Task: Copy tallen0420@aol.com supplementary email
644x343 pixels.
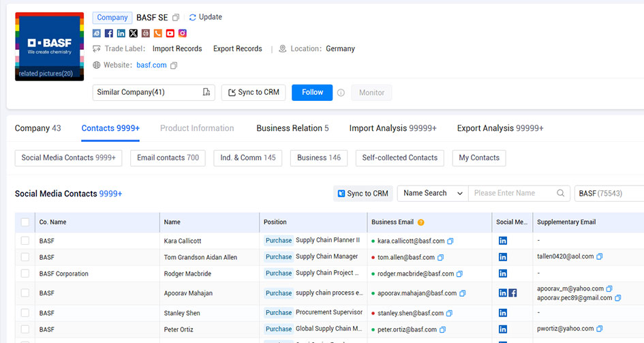Action: point(599,256)
